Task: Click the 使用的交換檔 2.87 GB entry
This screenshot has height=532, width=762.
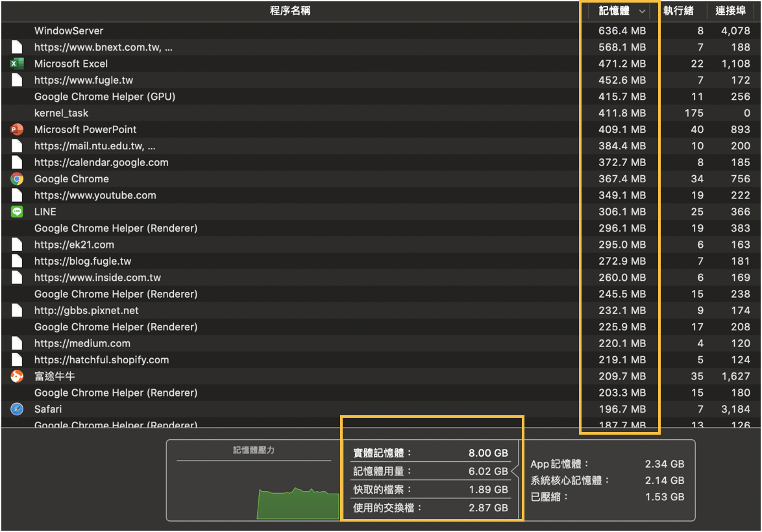Action: [x=430, y=508]
